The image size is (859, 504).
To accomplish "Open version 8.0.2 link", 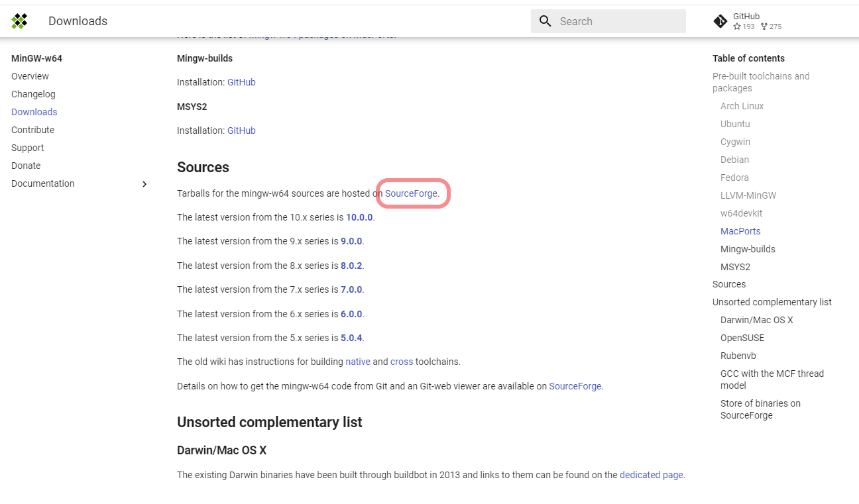I will click(351, 266).
